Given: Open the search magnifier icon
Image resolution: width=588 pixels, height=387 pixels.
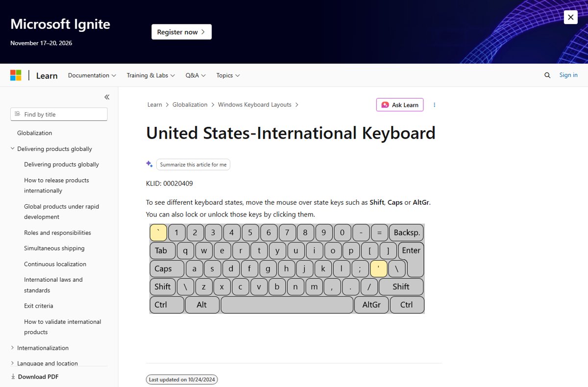Looking at the screenshot, I should (547, 75).
